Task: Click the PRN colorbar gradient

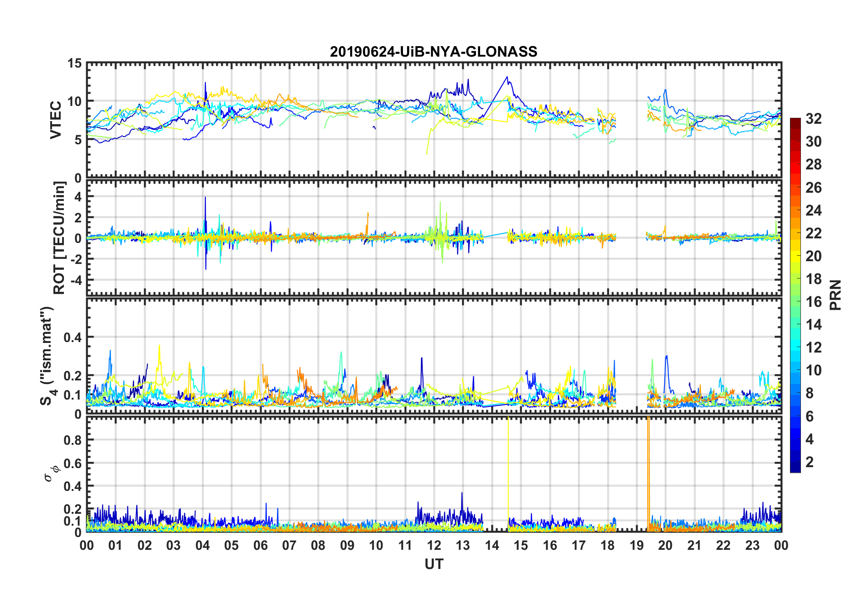Action: click(x=795, y=295)
